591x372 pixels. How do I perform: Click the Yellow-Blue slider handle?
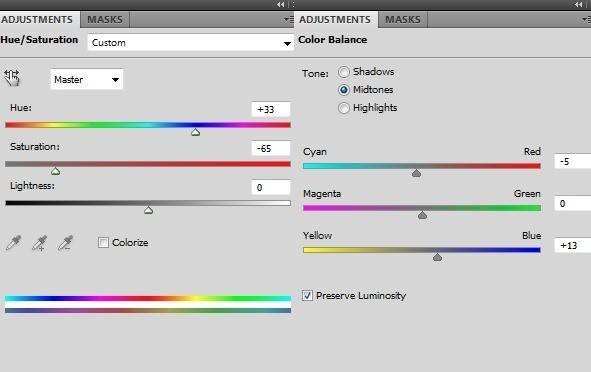click(x=437, y=257)
